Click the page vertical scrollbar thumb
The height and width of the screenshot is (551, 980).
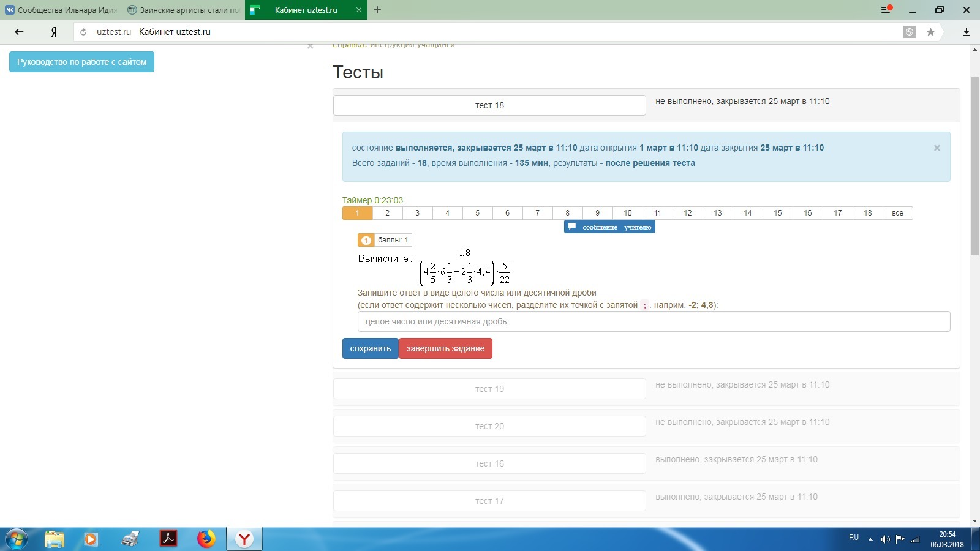(974, 165)
